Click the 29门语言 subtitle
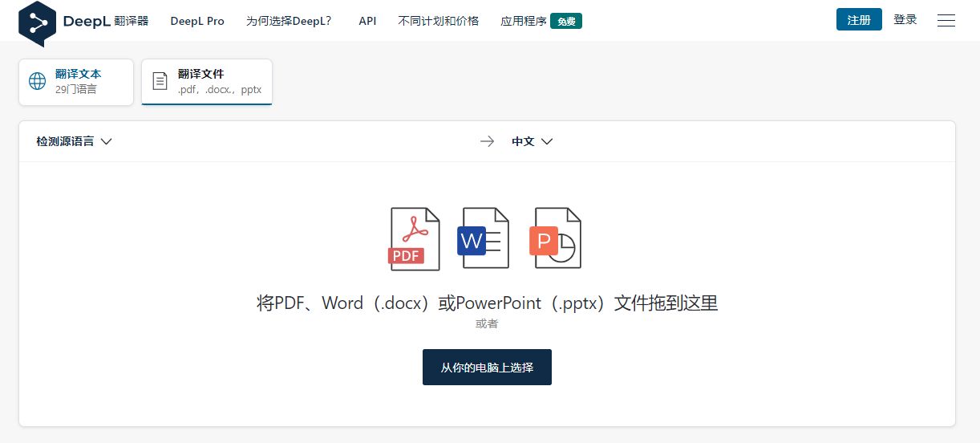Screen dimensions: 980x443 point(76,89)
